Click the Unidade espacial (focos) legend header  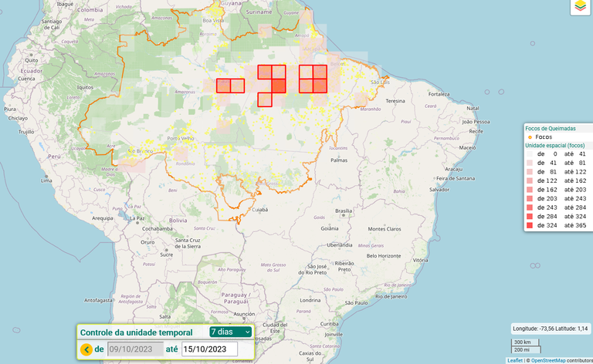coord(554,145)
